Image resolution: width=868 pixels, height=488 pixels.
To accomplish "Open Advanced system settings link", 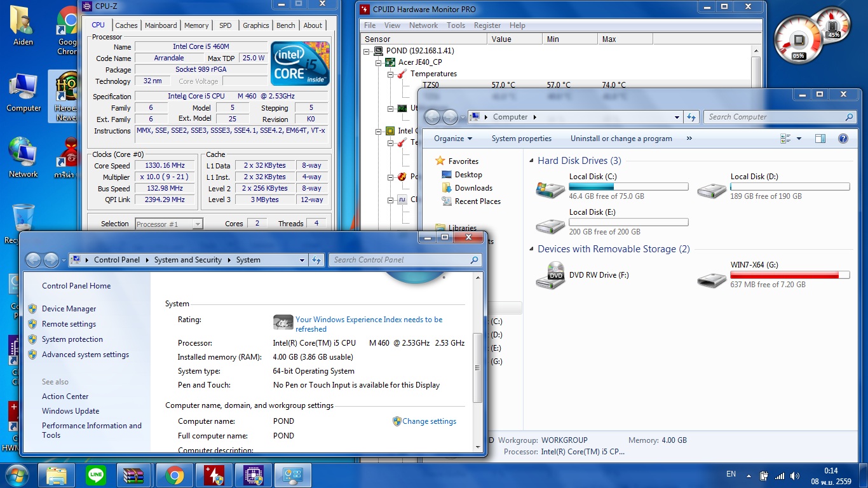I will (x=85, y=355).
